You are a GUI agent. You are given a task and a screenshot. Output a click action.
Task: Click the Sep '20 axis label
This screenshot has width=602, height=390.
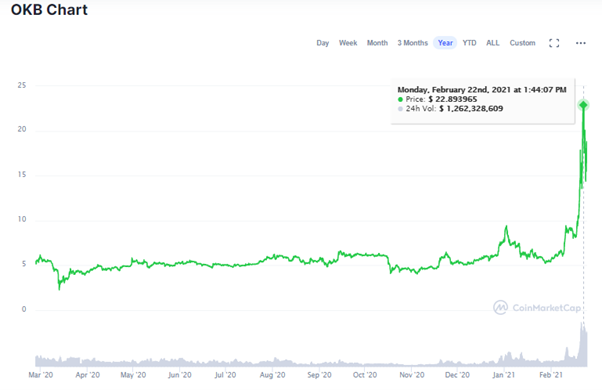point(319,375)
